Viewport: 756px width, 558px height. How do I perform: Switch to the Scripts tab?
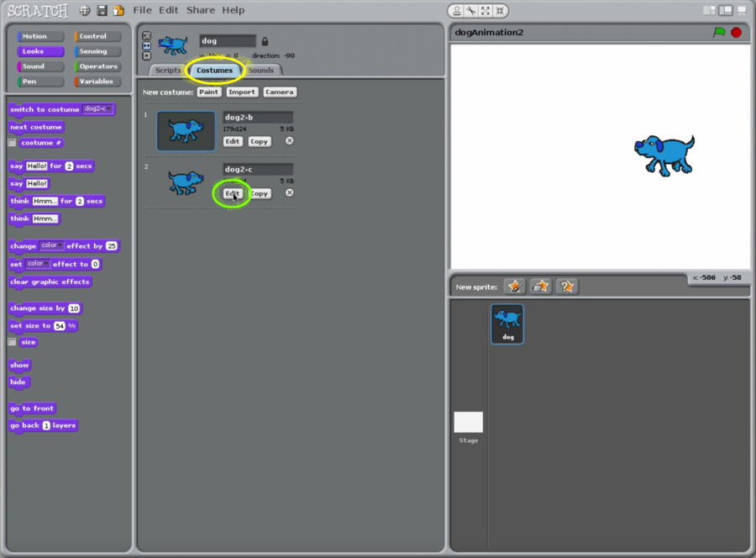168,71
